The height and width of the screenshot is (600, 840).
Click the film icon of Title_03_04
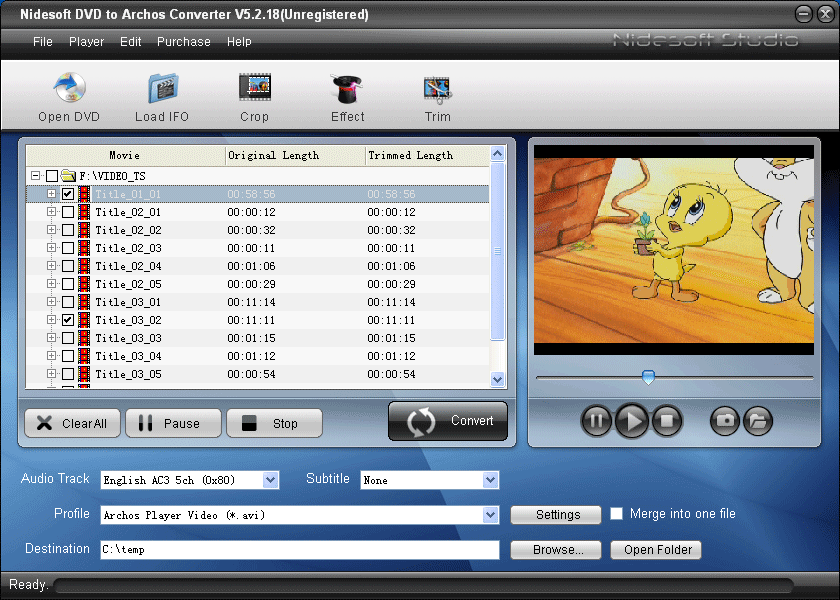click(84, 356)
